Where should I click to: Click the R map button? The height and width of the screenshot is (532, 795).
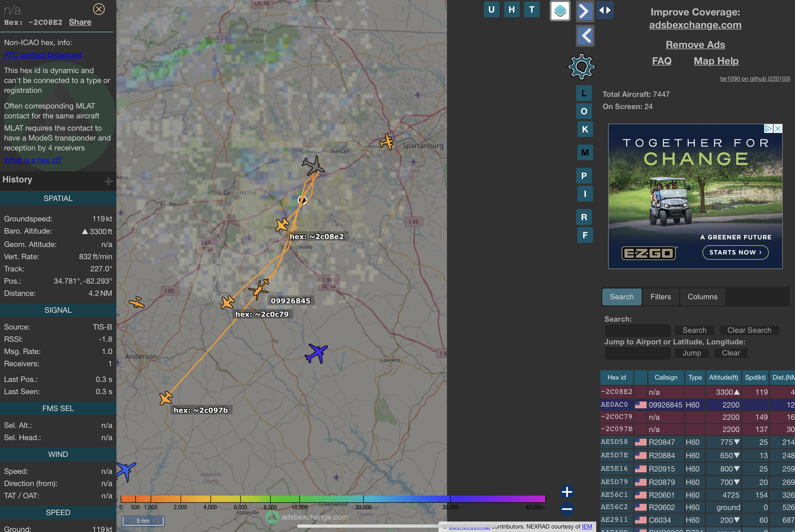(x=584, y=217)
